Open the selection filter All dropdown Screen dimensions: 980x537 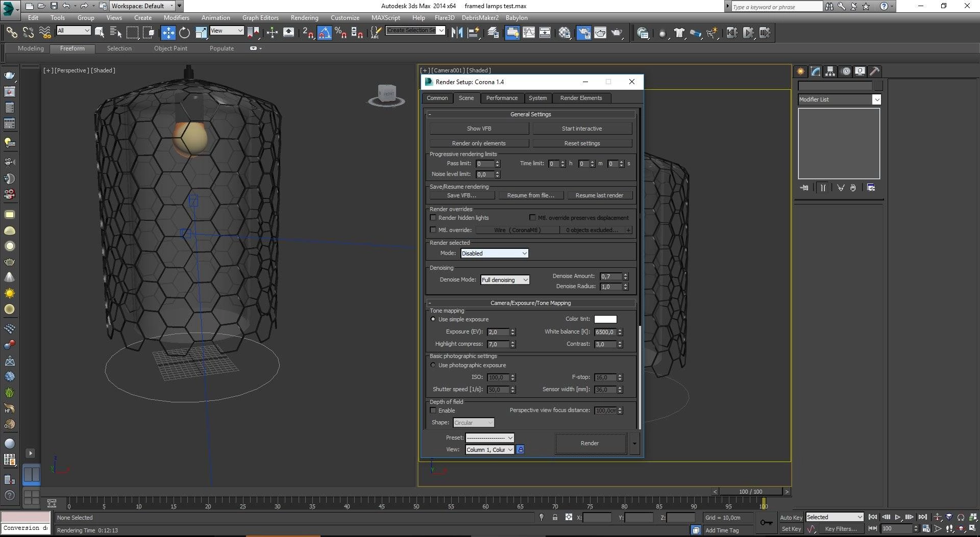[73, 31]
